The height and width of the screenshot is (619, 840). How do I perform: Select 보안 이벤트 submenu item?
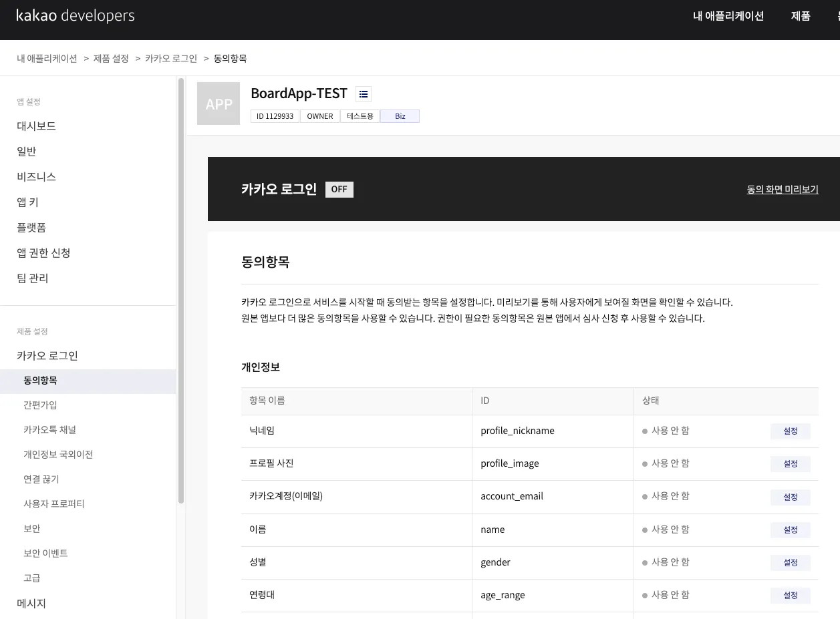pos(45,554)
